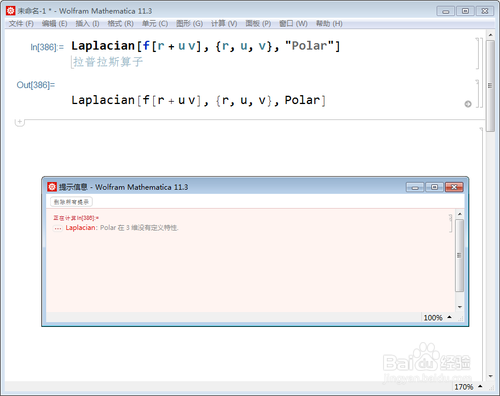
Task: Click the round icon beside Out[386] result
Action: pos(468,104)
